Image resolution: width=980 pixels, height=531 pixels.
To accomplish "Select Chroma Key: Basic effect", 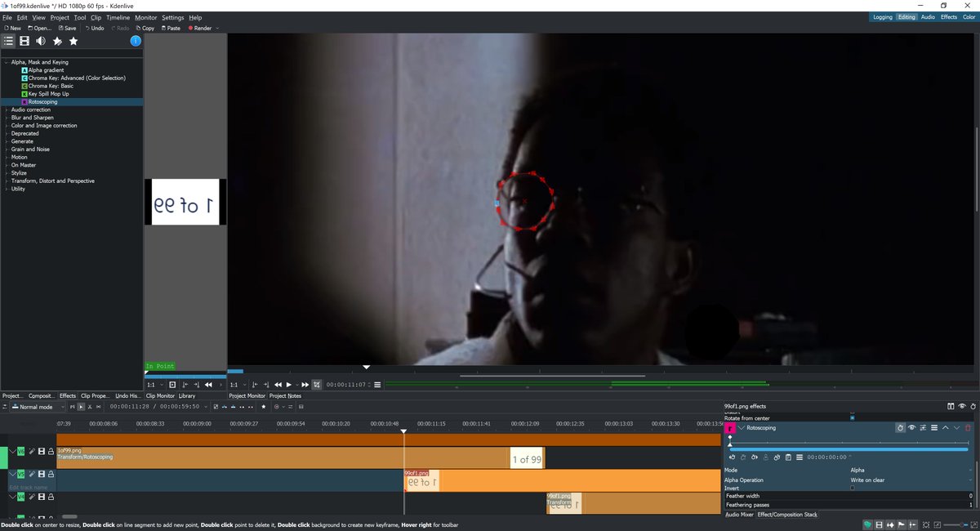I will tap(51, 86).
